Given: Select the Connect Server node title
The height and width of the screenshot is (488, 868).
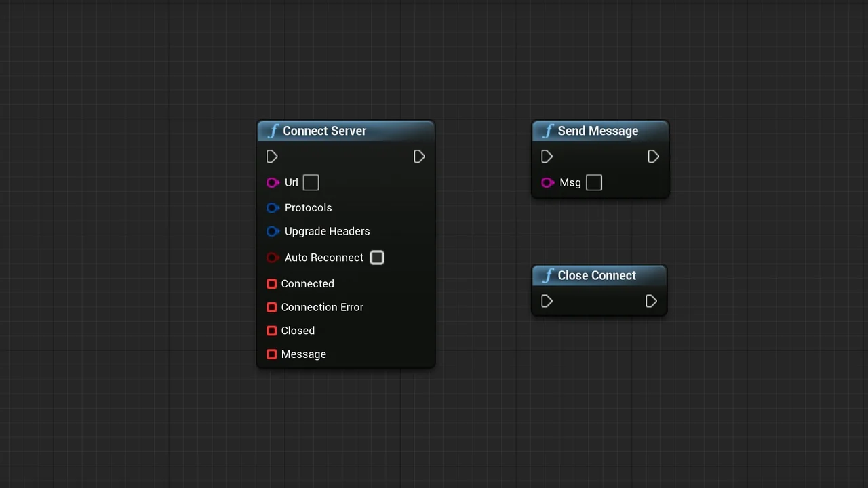Looking at the screenshot, I should 324,131.
